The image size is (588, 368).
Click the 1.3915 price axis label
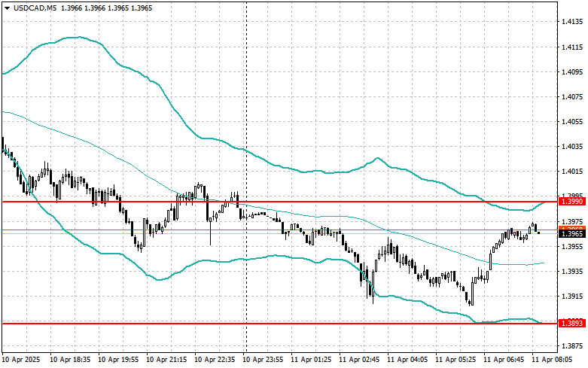572,296
